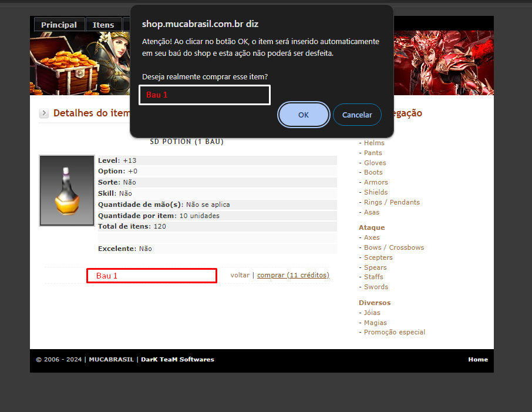Go to Boots category

373,172
